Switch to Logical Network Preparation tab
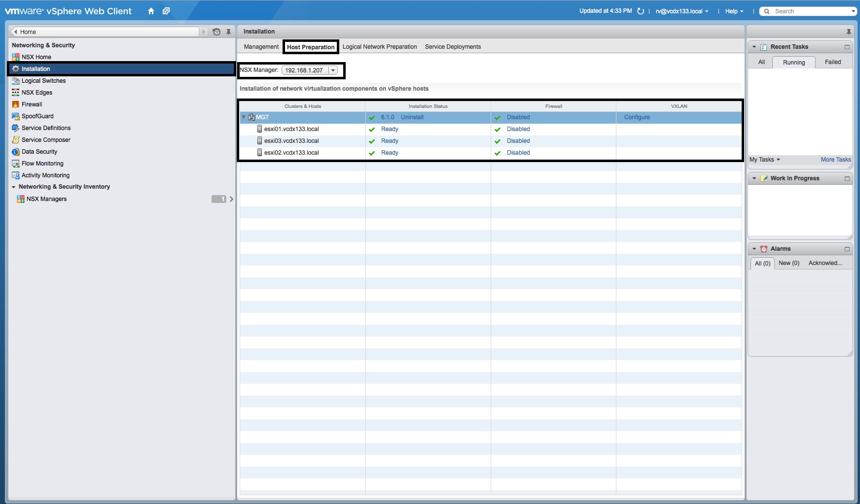 (379, 47)
